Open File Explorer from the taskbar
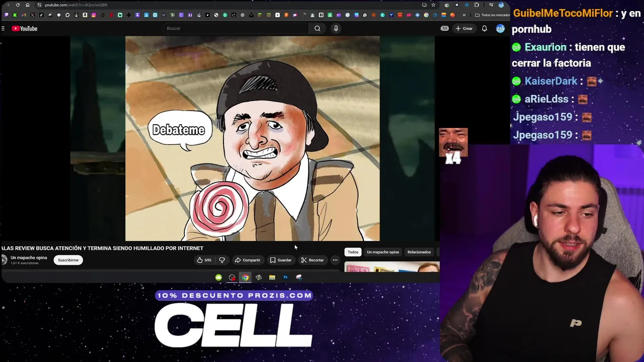Screen dimensions: 644x362 click(272, 277)
